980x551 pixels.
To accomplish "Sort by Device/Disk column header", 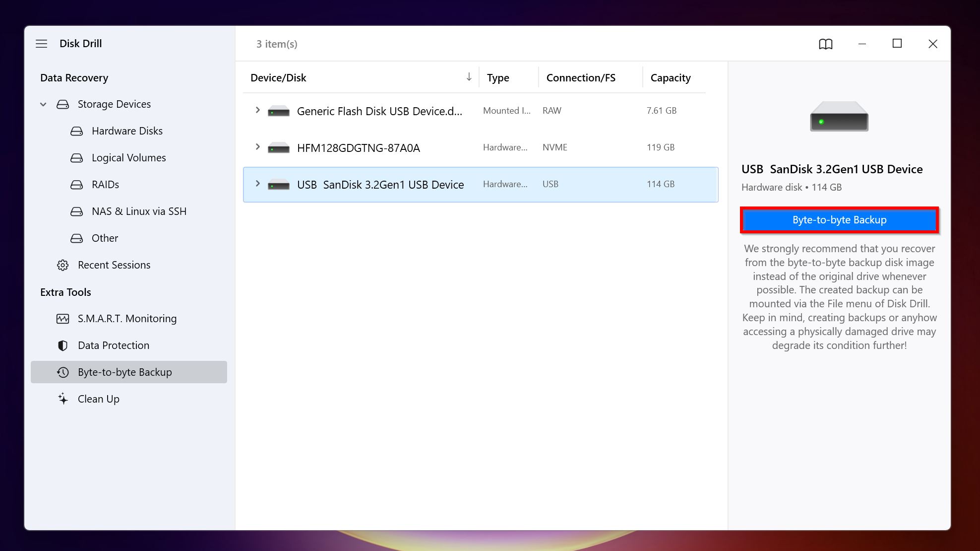I will tap(278, 77).
